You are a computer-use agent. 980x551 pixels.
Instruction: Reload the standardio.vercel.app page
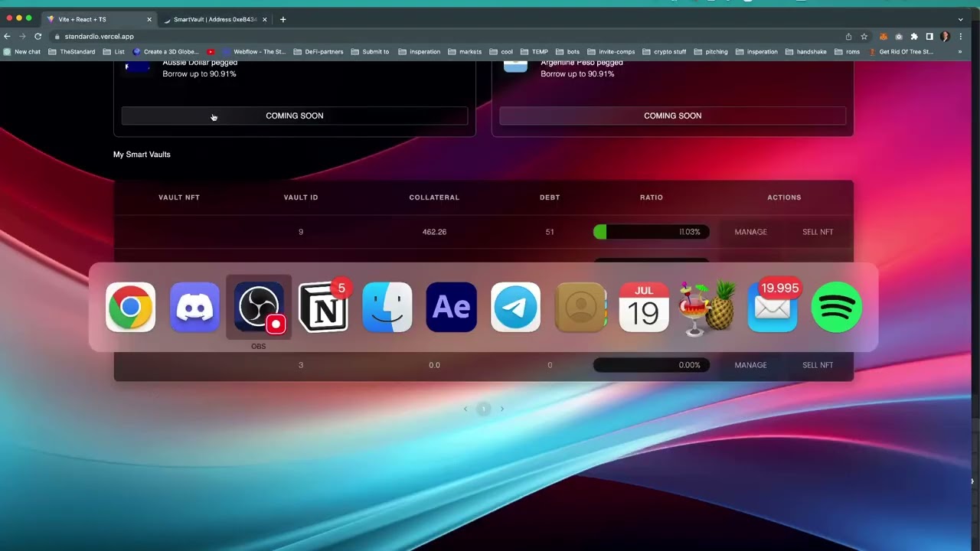coord(38,36)
